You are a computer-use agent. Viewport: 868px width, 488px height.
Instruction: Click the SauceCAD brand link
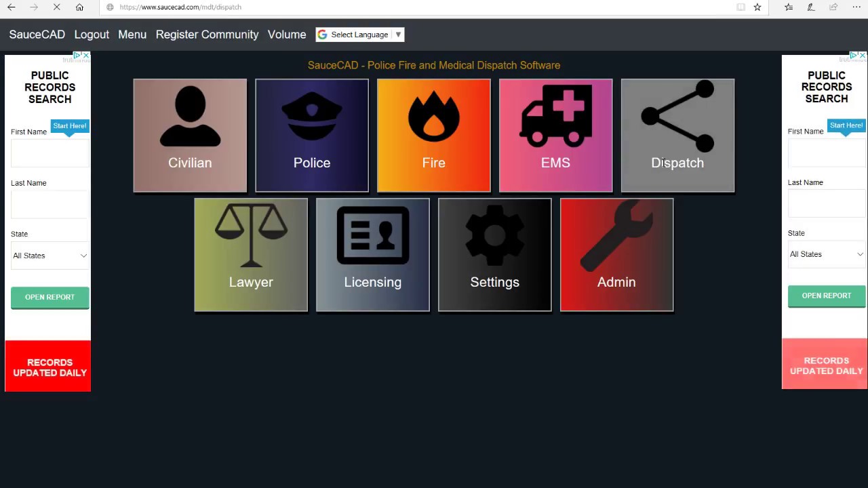(x=37, y=35)
